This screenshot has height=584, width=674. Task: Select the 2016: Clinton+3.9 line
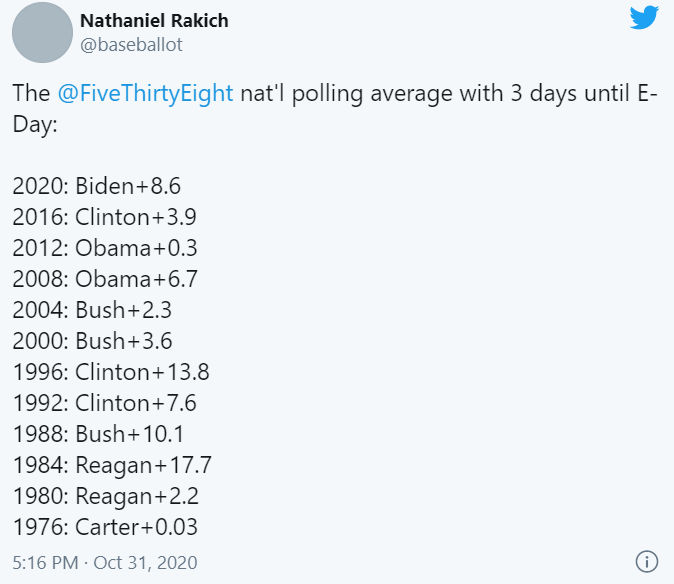(104, 217)
